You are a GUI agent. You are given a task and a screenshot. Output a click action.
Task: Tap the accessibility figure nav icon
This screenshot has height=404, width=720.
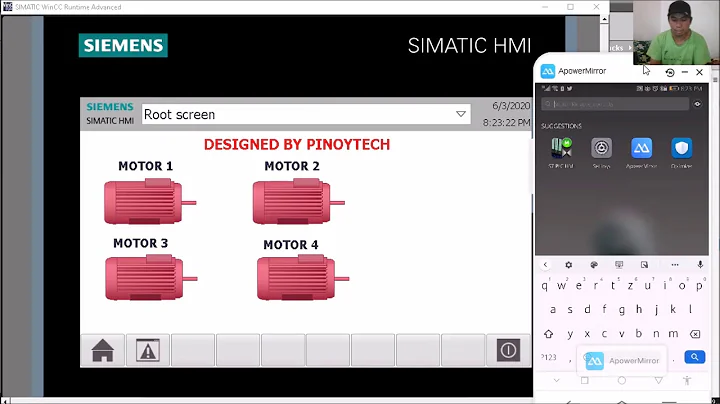[x=687, y=381]
